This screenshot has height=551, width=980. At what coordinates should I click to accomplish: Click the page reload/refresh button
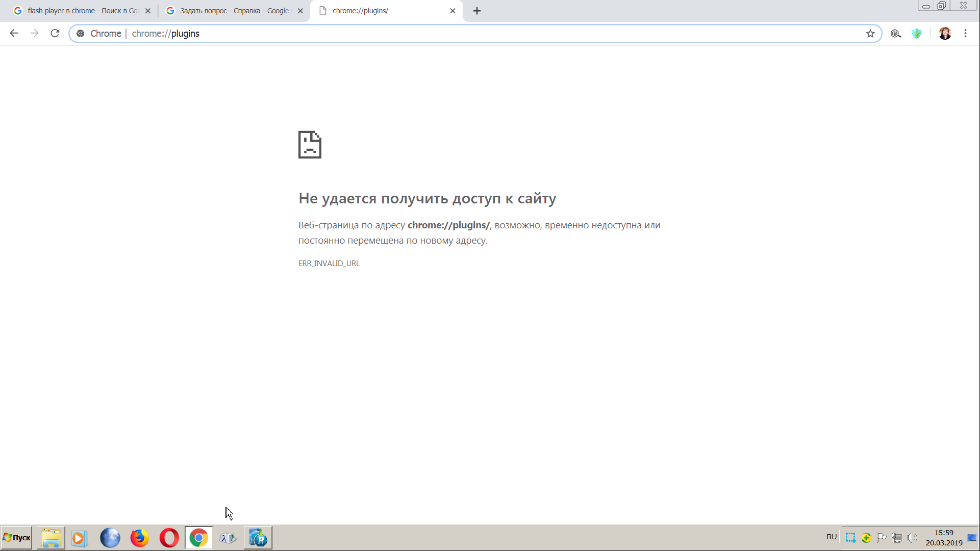[55, 33]
